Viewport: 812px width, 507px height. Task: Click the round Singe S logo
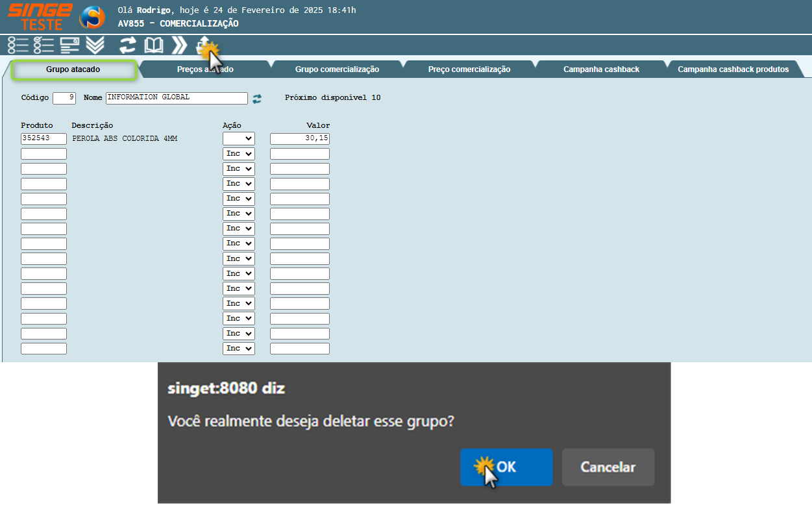[92, 17]
